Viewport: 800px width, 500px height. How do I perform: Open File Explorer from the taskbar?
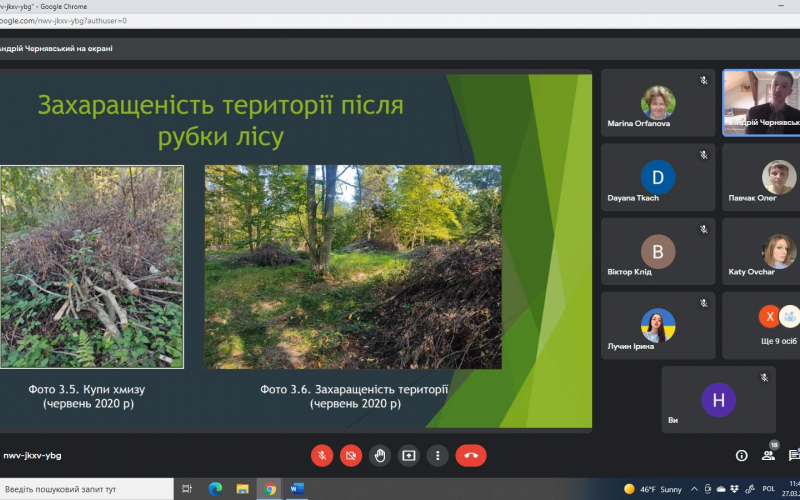click(242, 489)
